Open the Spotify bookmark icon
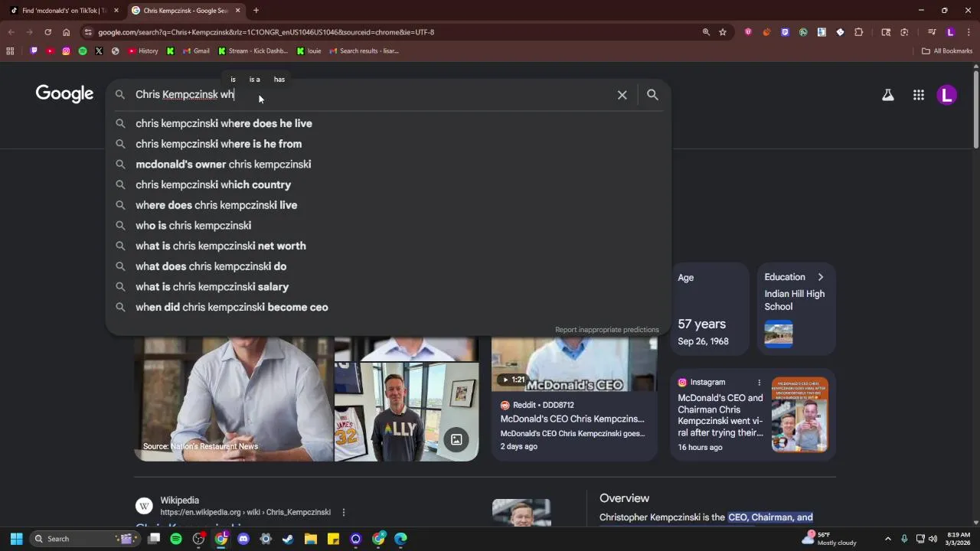The height and width of the screenshot is (551, 980). [x=83, y=51]
